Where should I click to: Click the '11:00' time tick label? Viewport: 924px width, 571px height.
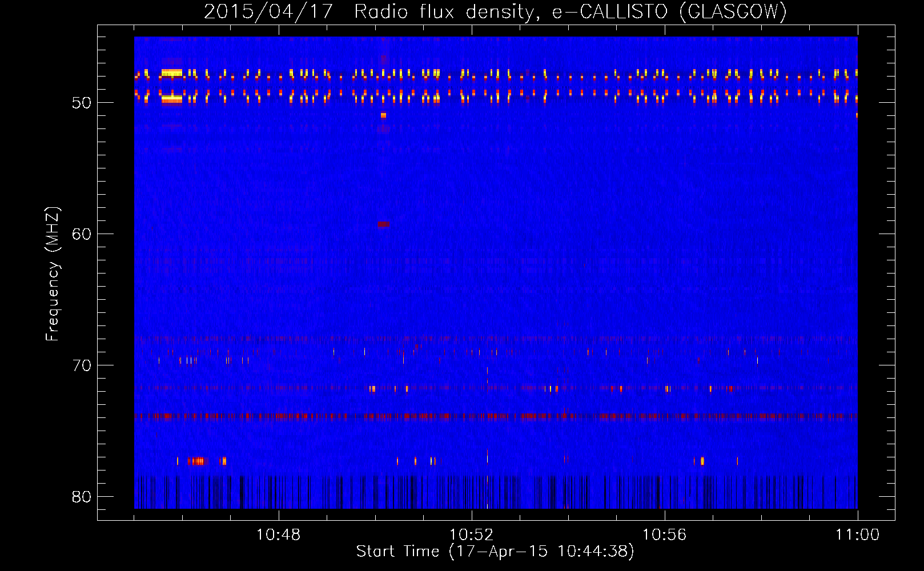857,534
